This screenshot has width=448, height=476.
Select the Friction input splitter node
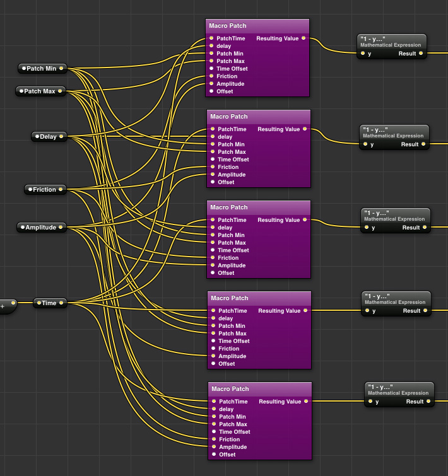pyautogui.click(x=45, y=189)
